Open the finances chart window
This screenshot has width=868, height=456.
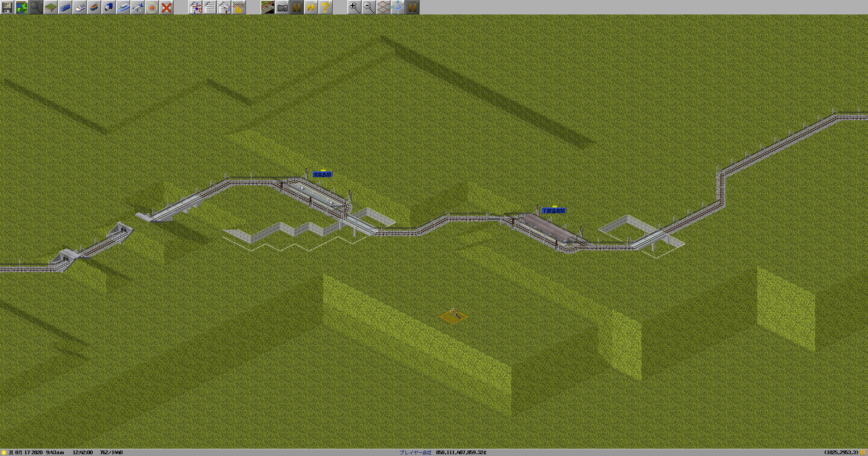tap(239, 7)
